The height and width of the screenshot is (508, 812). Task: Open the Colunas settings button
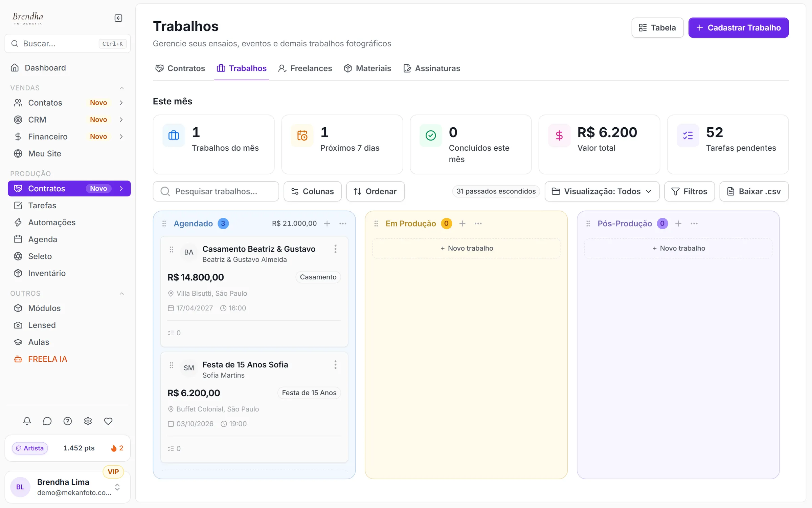pyautogui.click(x=313, y=191)
